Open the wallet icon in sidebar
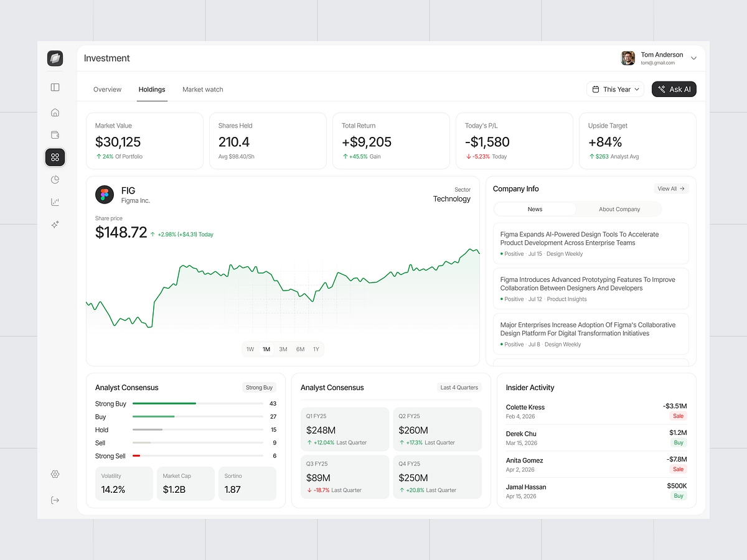Viewport: 747px width, 560px height. pos(55,135)
